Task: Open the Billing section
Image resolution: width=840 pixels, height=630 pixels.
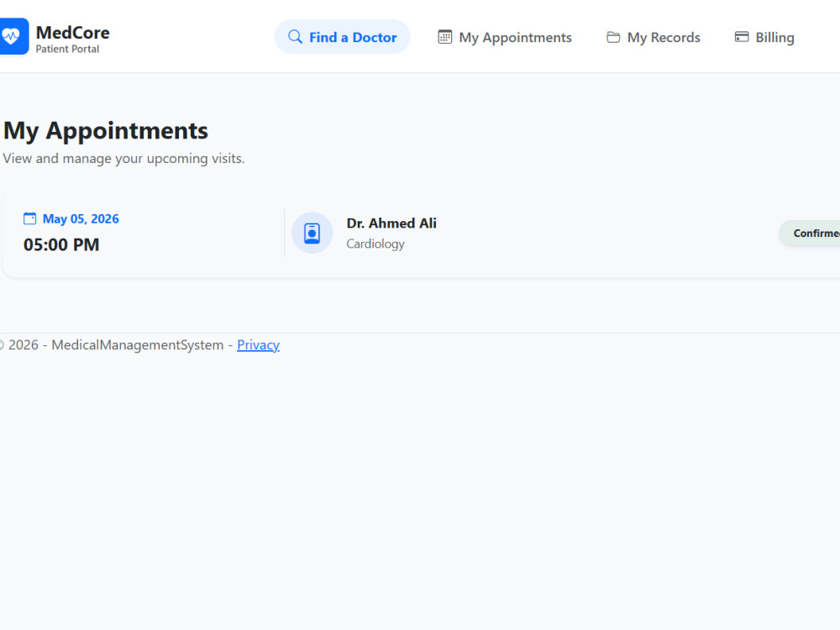Action: tap(764, 37)
